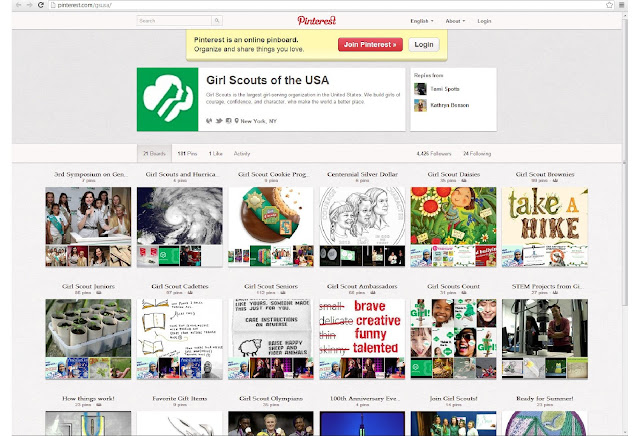Click the 100th Anniversary Eve.. board title
Image resolution: width=640 pixels, height=436 pixels.
click(365, 398)
